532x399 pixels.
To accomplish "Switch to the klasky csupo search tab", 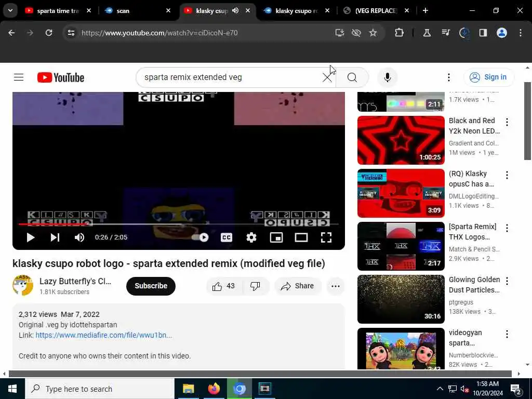I will tap(295, 10).
